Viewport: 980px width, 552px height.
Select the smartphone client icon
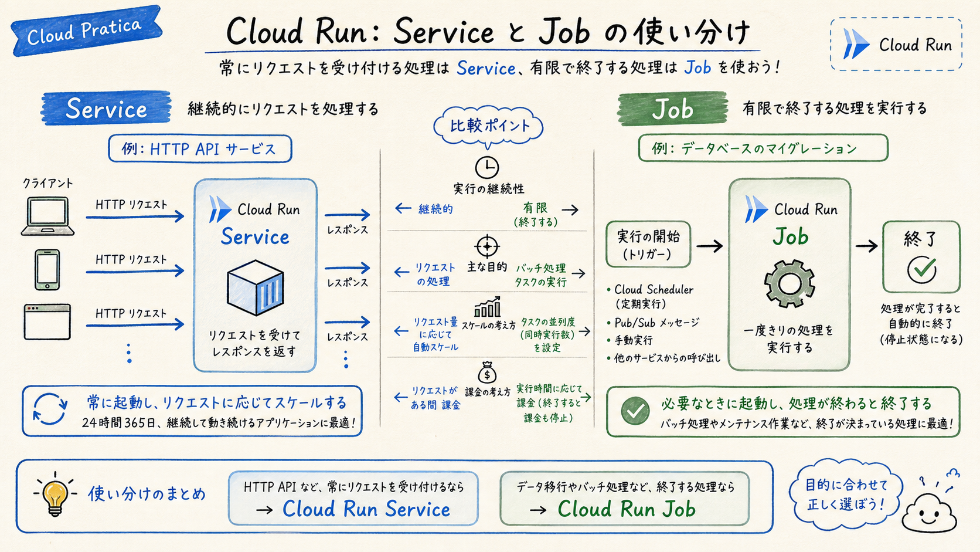point(47,270)
